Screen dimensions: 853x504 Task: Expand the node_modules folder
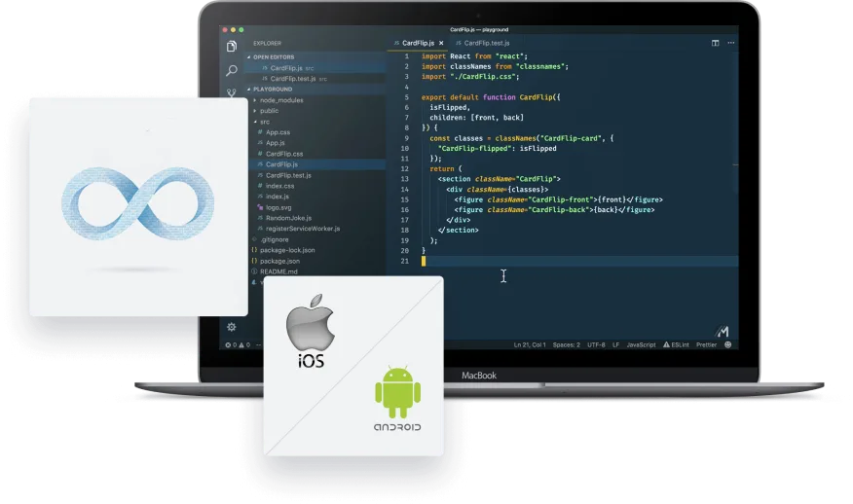click(280, 100)
